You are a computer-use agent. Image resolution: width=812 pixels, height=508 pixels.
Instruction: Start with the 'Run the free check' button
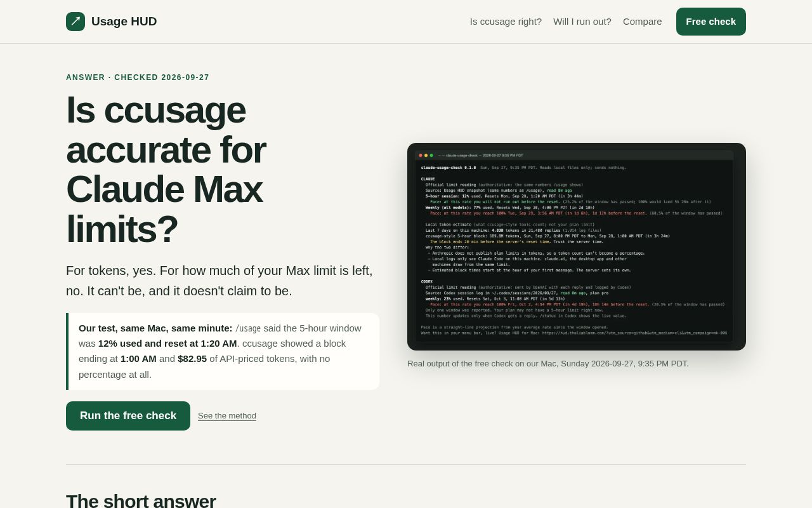coord(128,416)
